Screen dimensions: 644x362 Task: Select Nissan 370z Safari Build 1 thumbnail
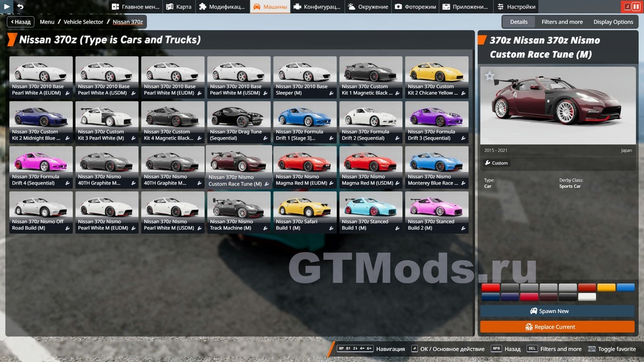click(305, 212)
